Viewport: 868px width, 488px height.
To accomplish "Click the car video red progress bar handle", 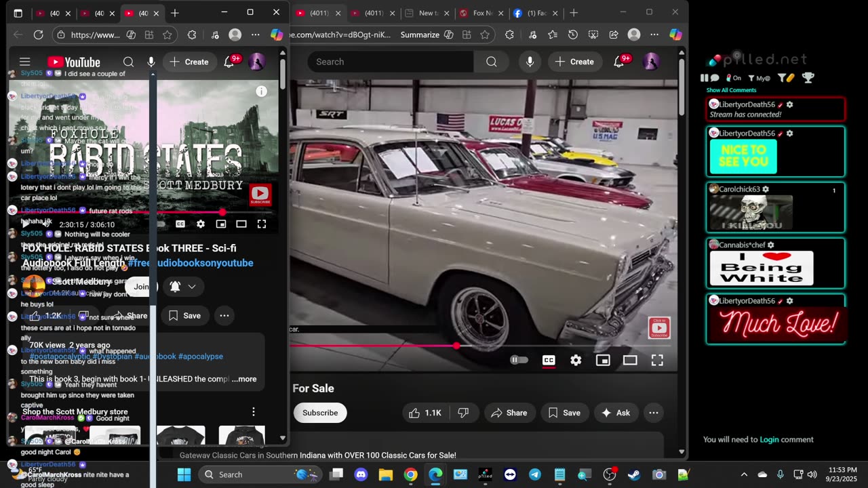I will (x=456, y=346).
